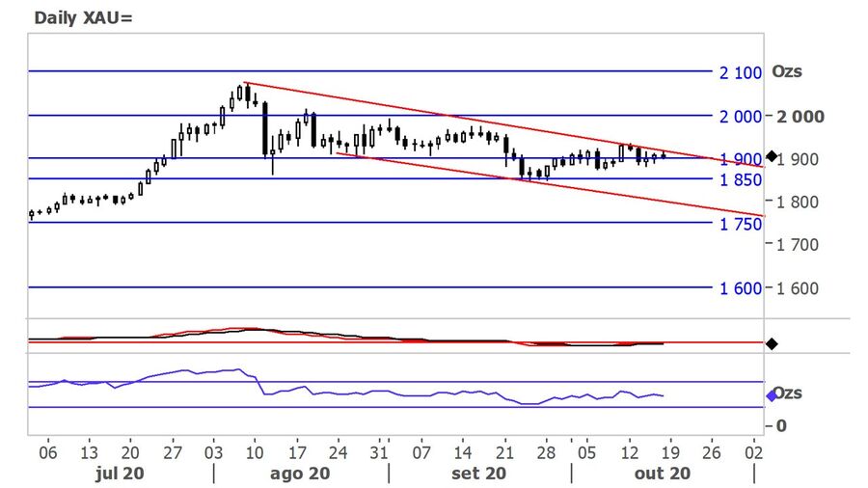The height and width of the screenshot is (488, 868).
Task: Click the blue 2 000 level label
Action: [740, 116]
